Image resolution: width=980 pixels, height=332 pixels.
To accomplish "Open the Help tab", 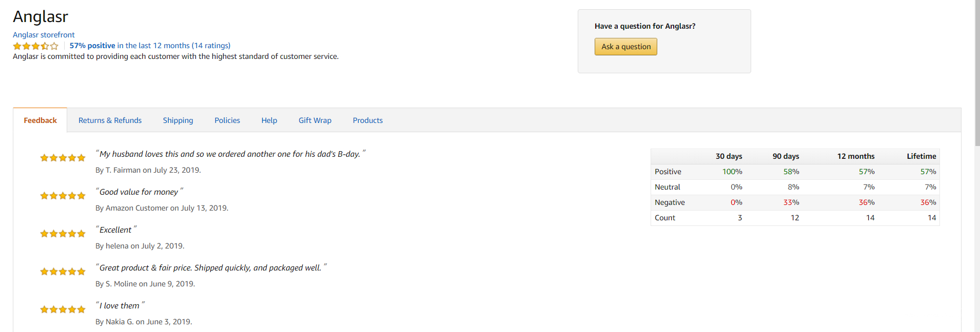I will point(269,120).
